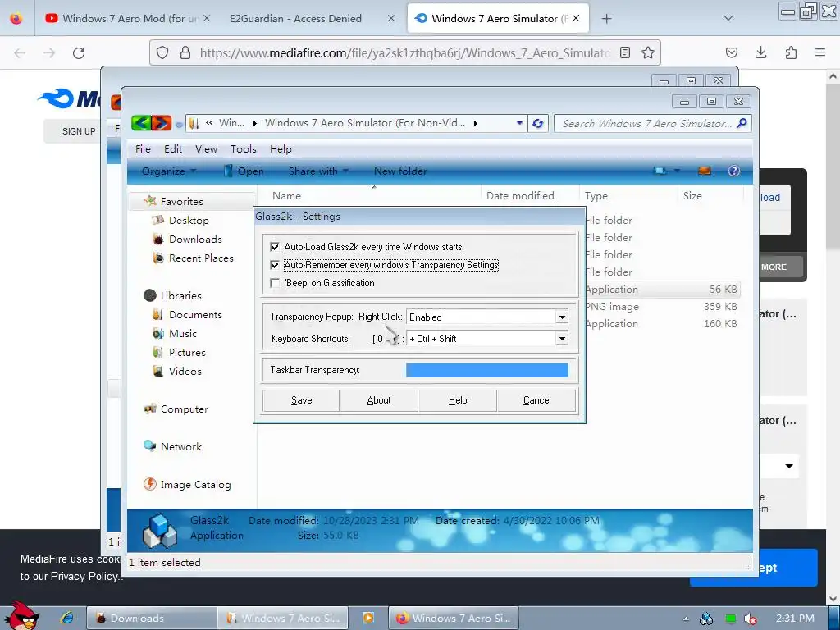
Task: Open Firefox hamburger application menu
Action: [x=820, y=52]
